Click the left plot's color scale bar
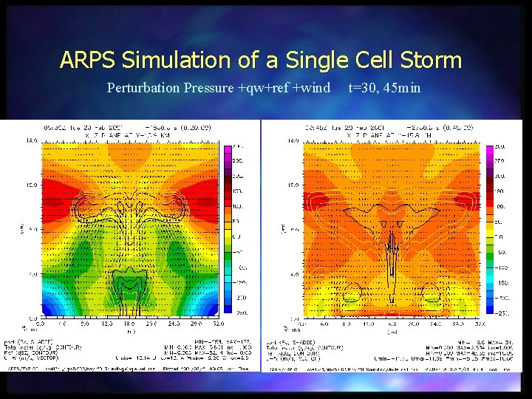Viewport: 532px width, 399px height. [228, 229]
